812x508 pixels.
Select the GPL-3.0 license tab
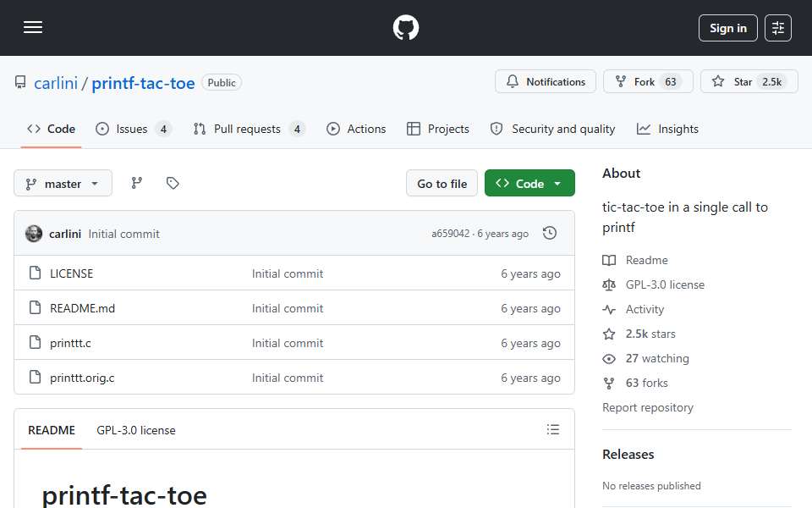pyautogui.click(x=135, y=430)
